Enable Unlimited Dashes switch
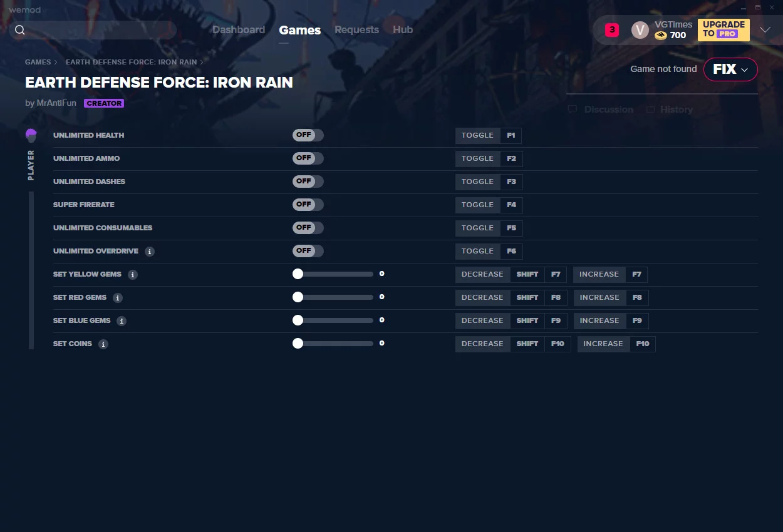 (308, 182)
